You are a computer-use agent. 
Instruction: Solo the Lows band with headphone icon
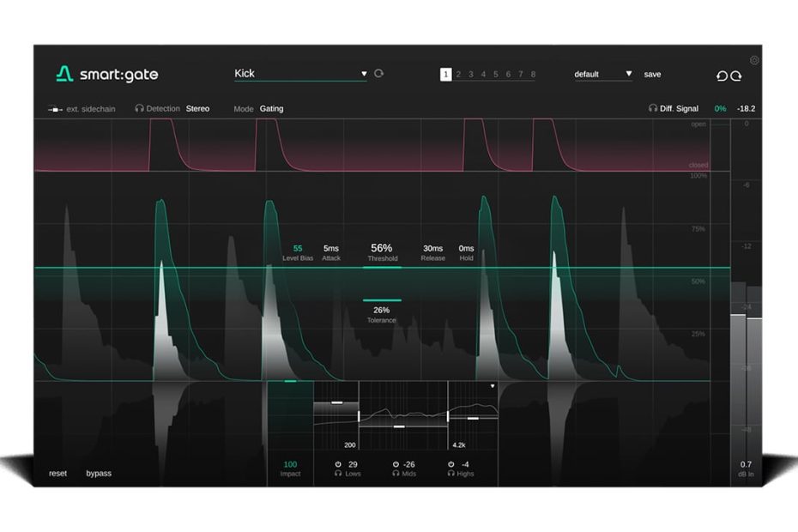[338, 474]
